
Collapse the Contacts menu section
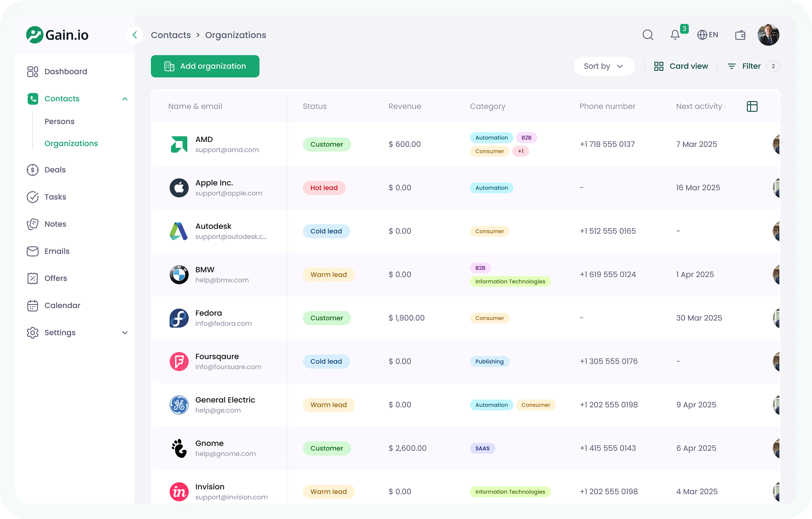click(125, 99)
